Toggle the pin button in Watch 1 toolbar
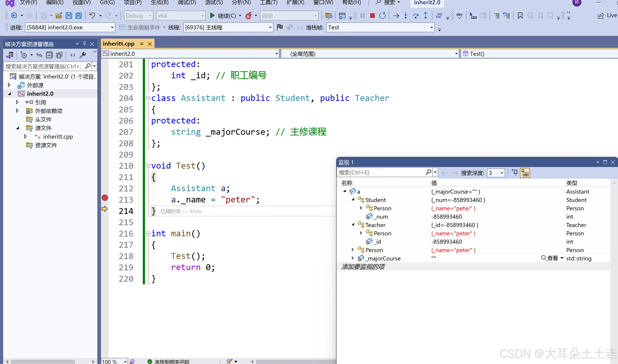This screenshot has width=618, height=364. point(515,173)
